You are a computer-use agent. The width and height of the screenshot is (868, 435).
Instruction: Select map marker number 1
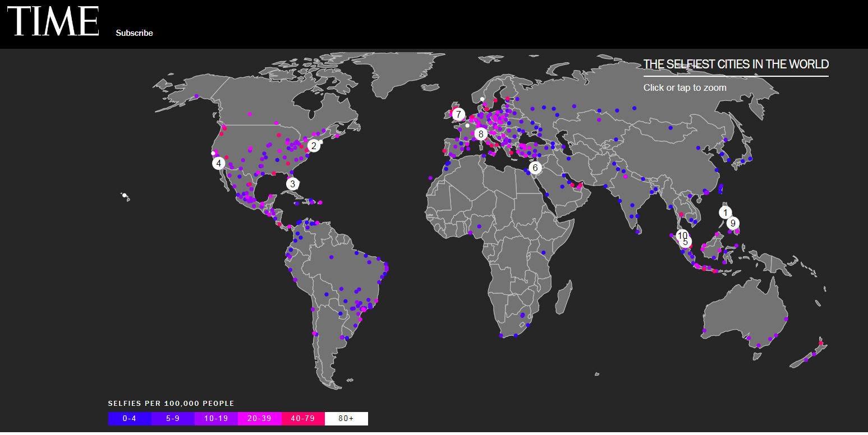pyautogui.click(x=725, y=212)
